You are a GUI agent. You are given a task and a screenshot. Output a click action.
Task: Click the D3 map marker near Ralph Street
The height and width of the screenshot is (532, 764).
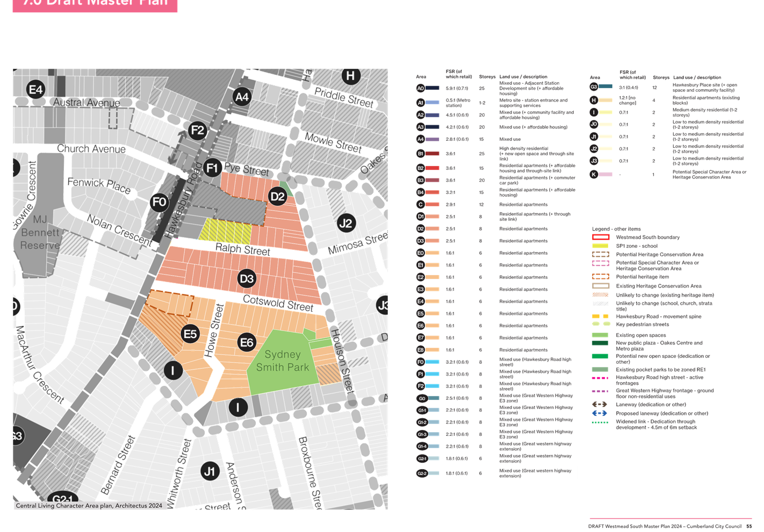coord(247,278)
